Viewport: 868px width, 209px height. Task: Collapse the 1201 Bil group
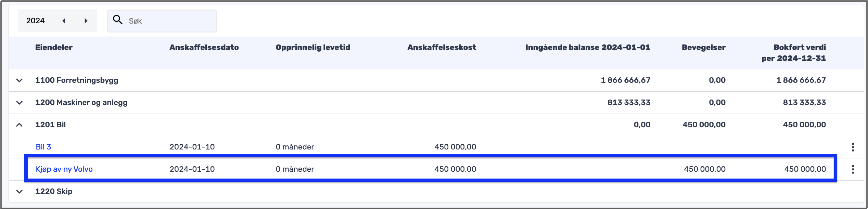tap(20, 125)
